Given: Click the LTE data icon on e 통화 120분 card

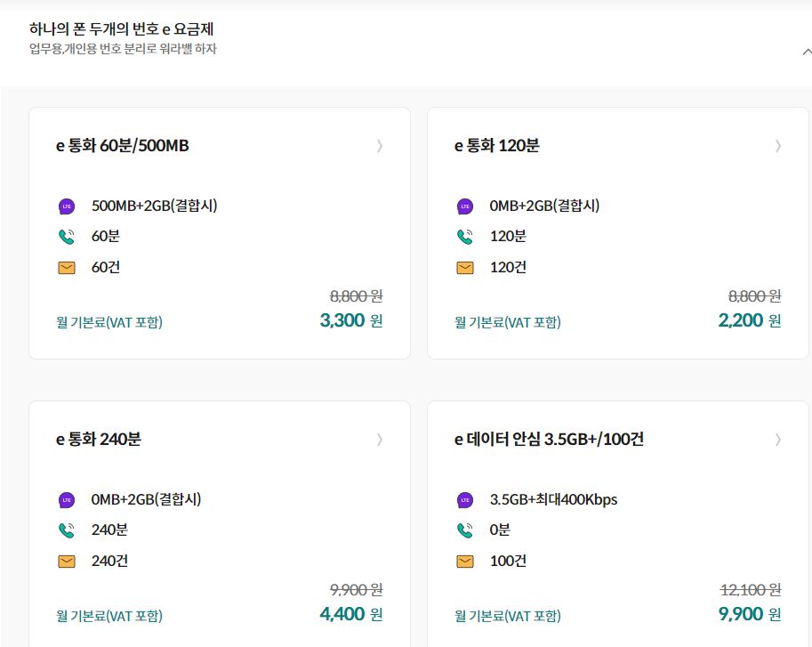Looking at the screenshot, I should coord(464,205).
